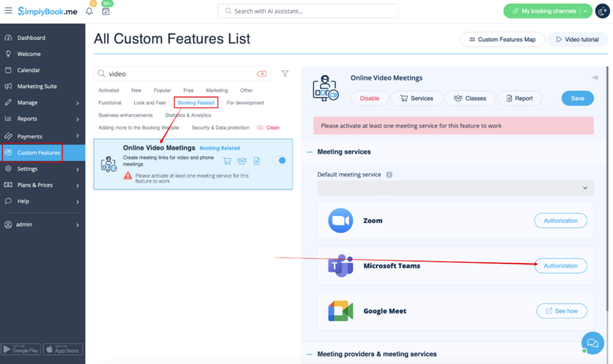613x364 pixels.
Task: Click the SimplyBook.me logo
Action: pyautogui.click(x=48, y=11)
